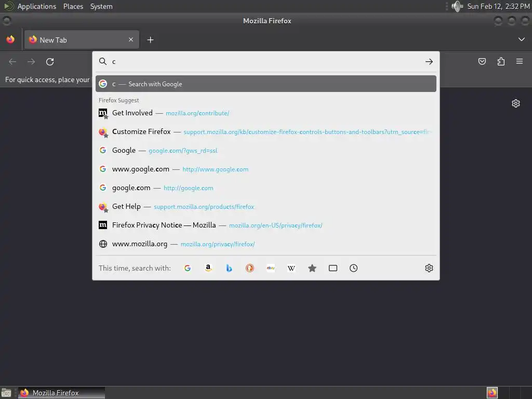Click the Go arrow in address bar
The image size is (532, 399).
coord(429,61)
